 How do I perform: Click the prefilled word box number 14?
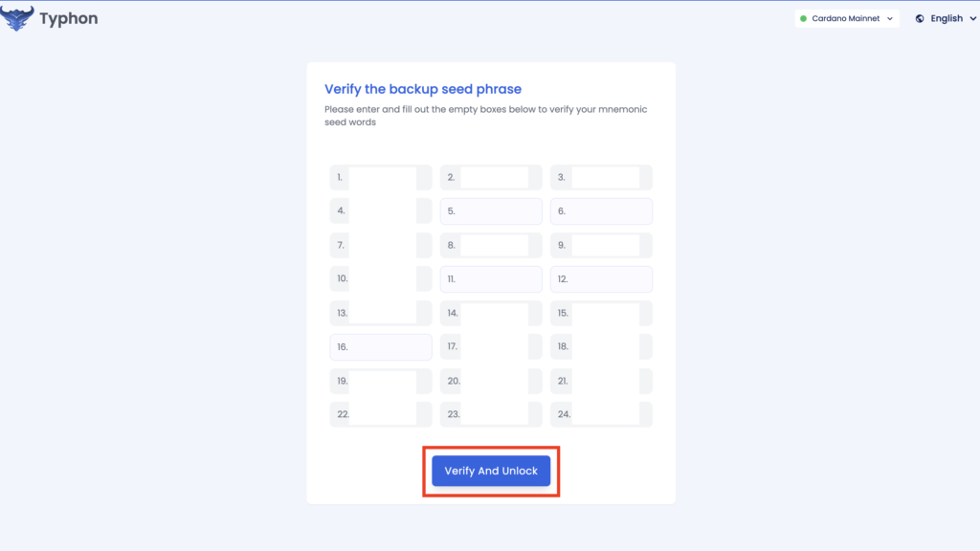[491, 313]
